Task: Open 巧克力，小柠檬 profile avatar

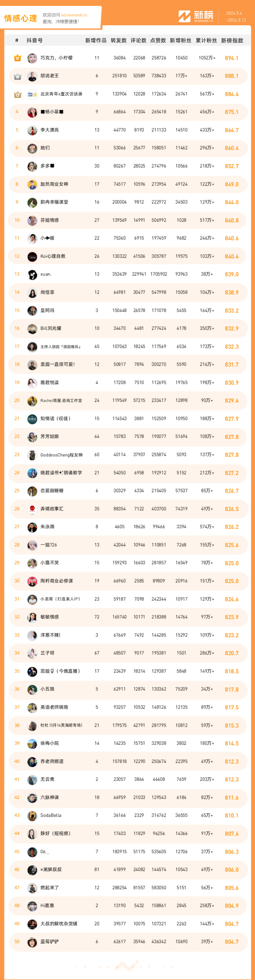Action: click(32, 58)
